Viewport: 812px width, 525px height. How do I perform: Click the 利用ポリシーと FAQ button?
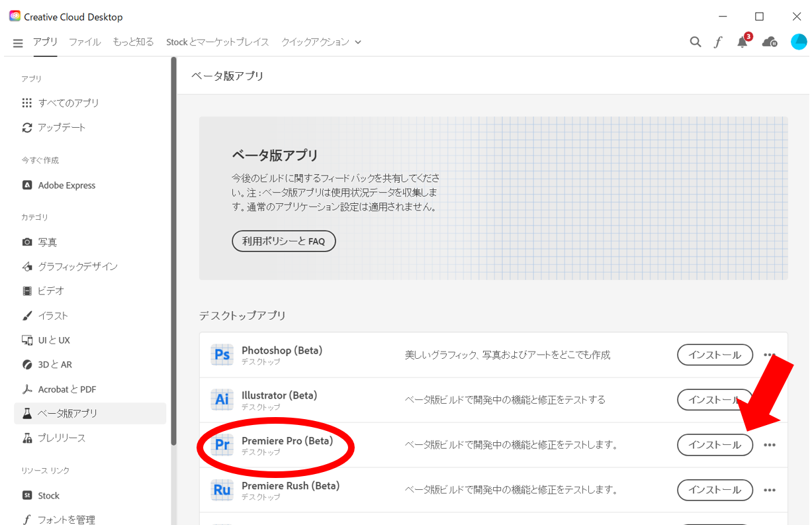pos(284,241)
